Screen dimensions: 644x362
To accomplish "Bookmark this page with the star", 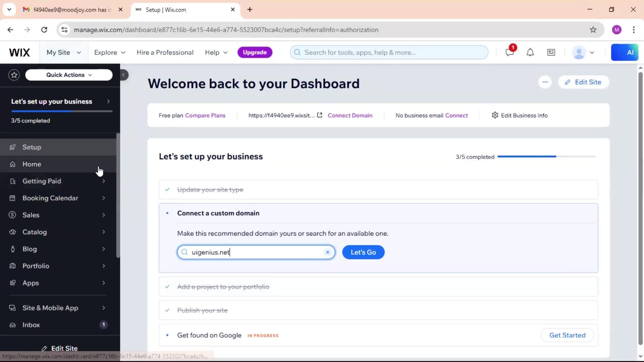I will pos(593,30).
